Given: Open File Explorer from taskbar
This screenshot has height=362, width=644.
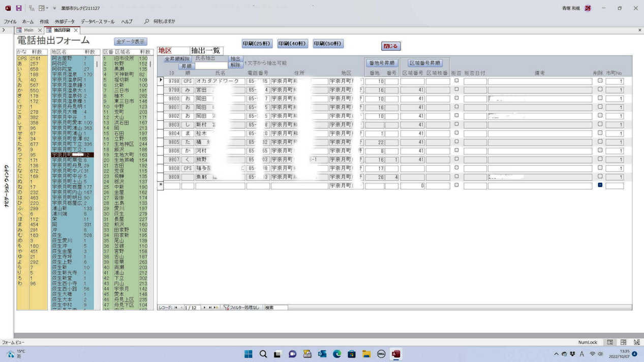Looking at the screenshot, I should point(366,354).
